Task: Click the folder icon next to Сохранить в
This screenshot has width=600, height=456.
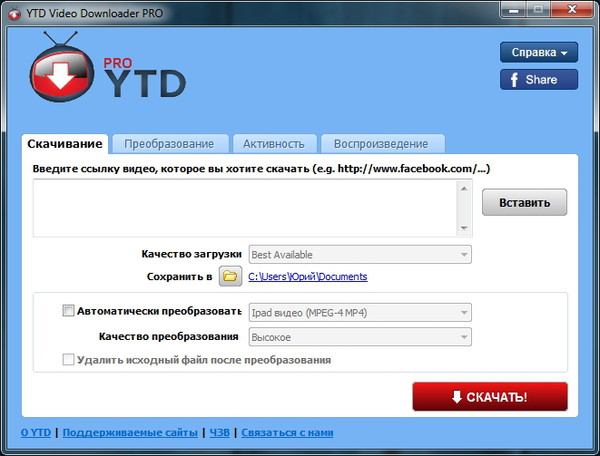Action: pyautogui.click(x=231, y=276)
